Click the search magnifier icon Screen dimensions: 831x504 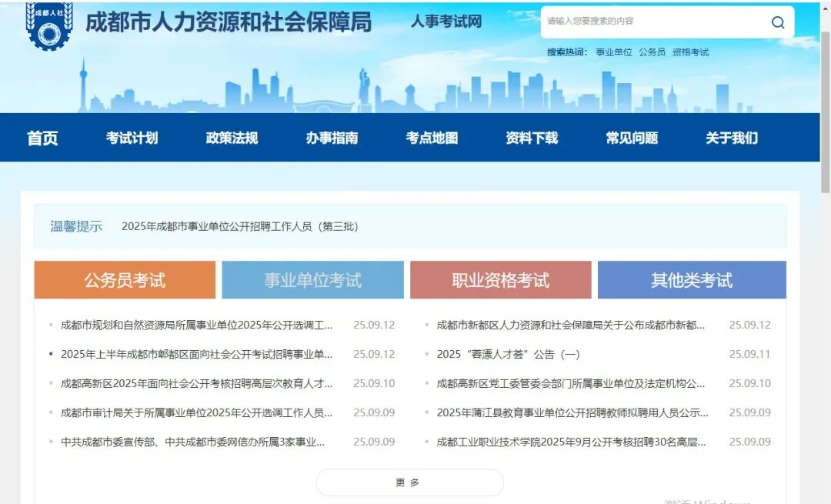coord(779,22)
